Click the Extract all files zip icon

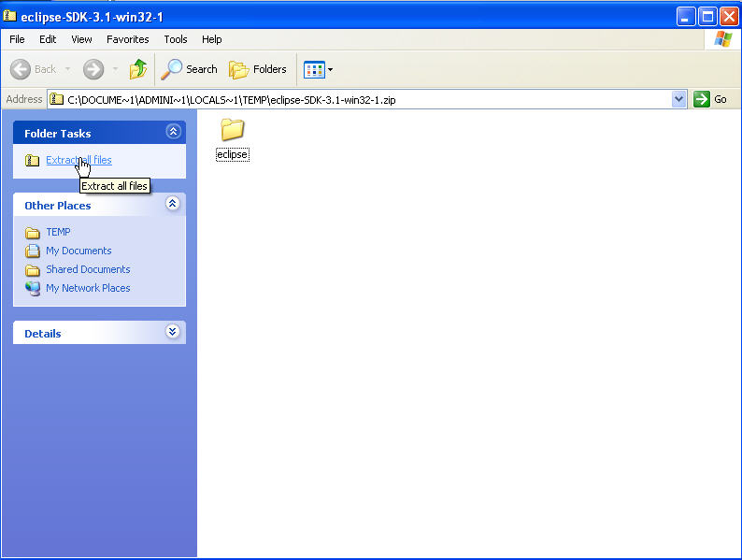pyautogui.click(x=32, y=160)
